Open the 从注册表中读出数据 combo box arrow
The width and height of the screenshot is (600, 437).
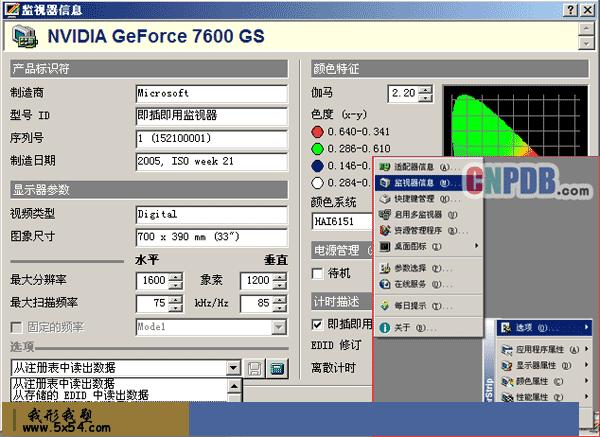click(x=233, y=368)
